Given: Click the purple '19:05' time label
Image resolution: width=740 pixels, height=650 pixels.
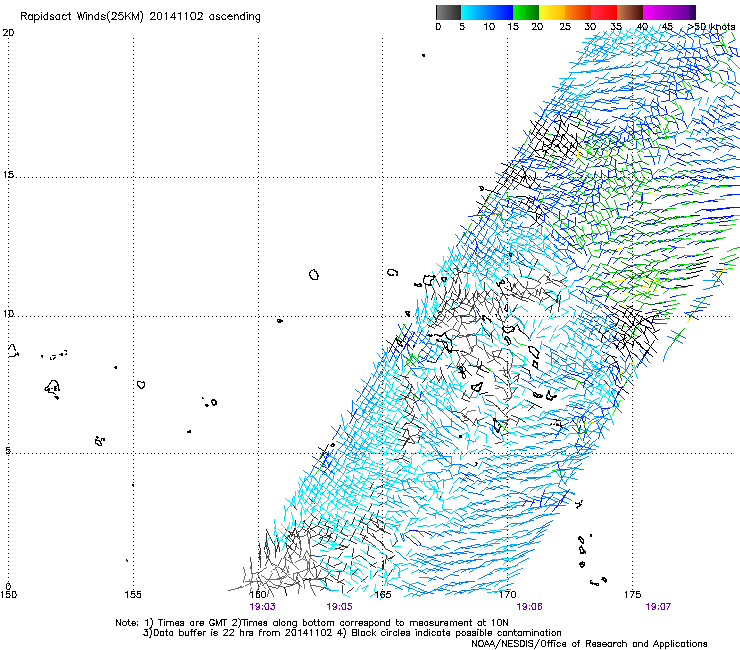Looking at the screenshot, I should point(339,607).
